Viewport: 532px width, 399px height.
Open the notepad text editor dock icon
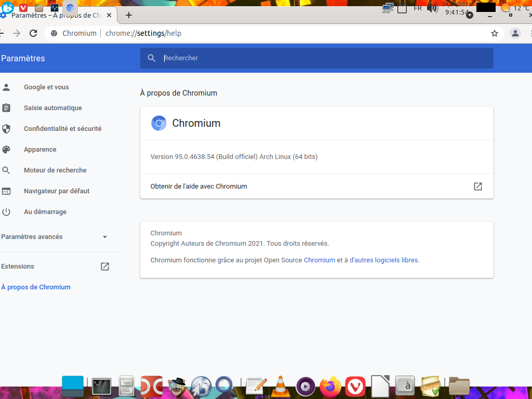[x=256, y=386]
